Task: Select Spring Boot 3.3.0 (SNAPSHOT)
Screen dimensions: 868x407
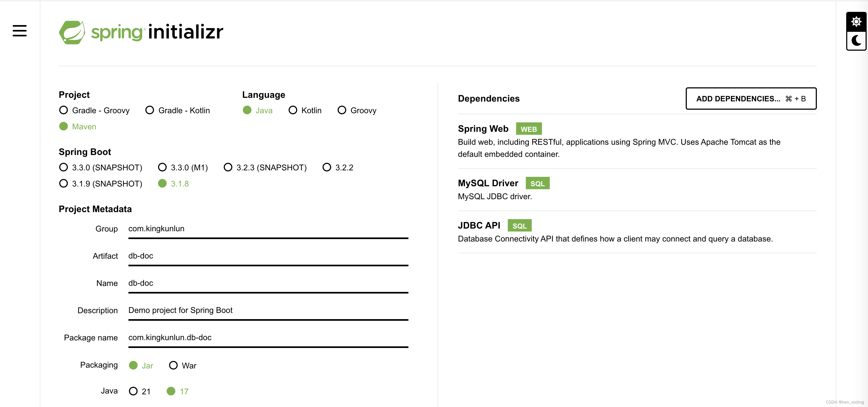Action: pyautogui.click(x=101, y=167)
